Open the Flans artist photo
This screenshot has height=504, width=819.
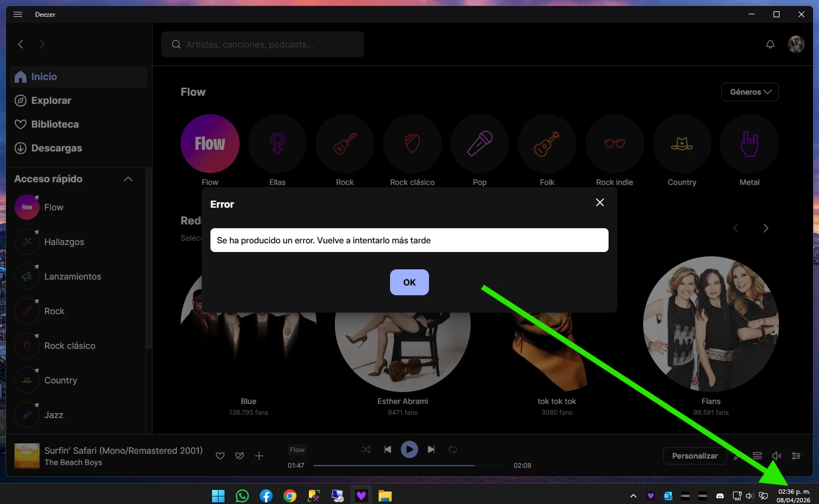pyautogui.click(x=711, y=324)
